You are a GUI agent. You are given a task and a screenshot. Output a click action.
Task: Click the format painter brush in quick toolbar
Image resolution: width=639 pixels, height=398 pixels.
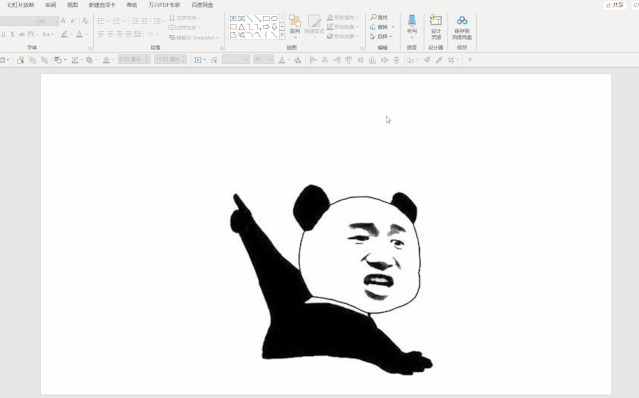(x=427, y=60)
